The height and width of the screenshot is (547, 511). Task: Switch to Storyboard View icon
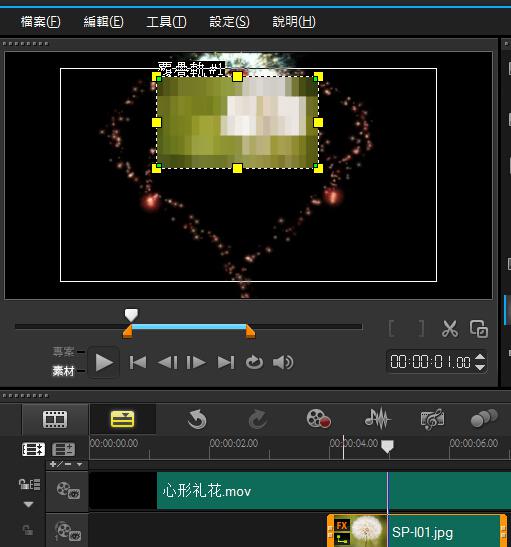(55, 419)
